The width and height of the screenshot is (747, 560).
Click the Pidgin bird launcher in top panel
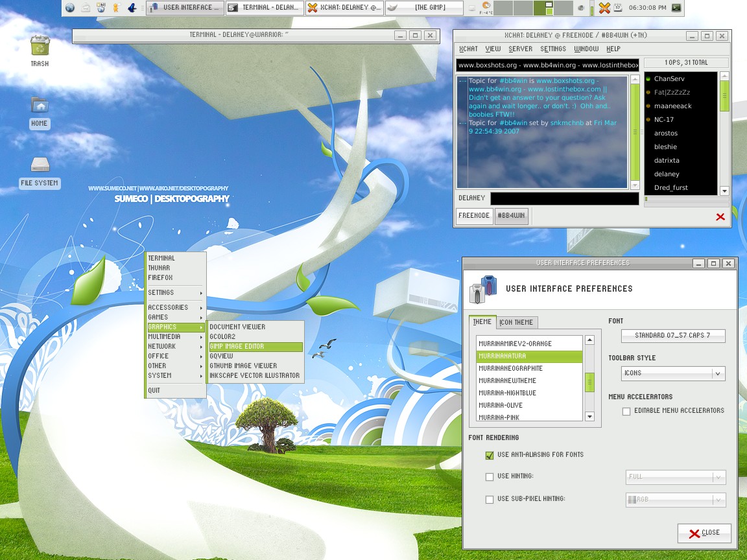[x=132, y=8]
